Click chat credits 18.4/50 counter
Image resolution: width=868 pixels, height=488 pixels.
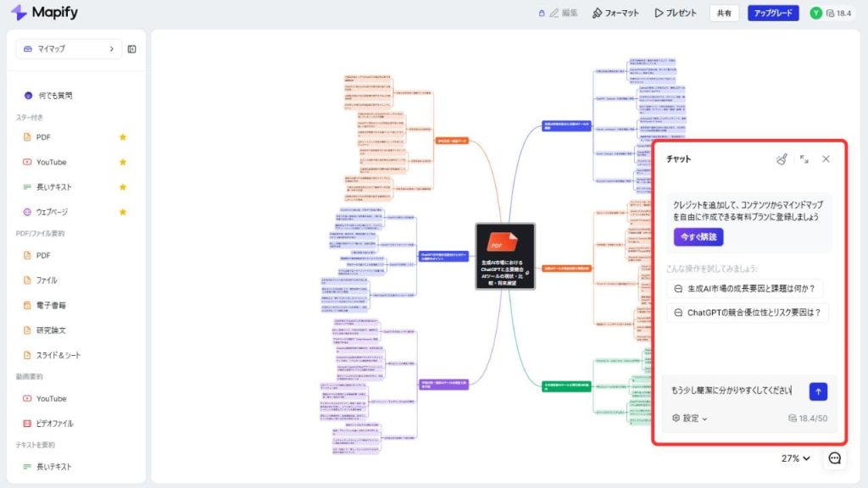click(x=808, y=419)
